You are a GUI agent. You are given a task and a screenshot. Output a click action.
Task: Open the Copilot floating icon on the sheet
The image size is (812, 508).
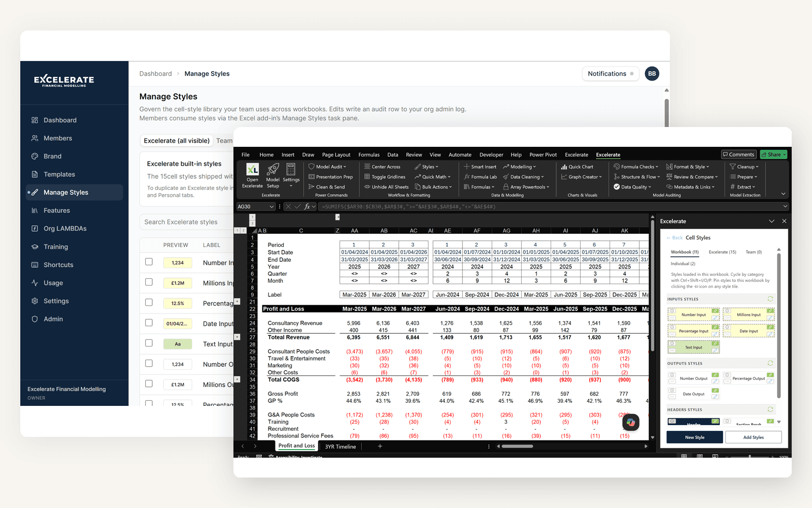[631, 422]
